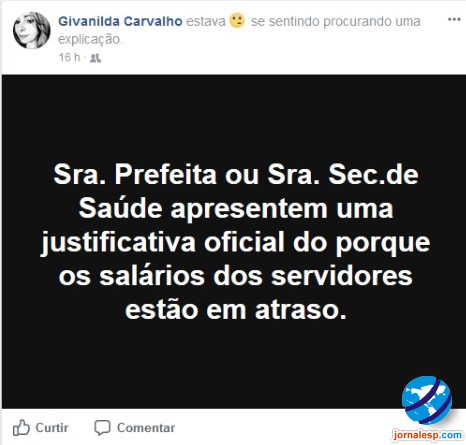Image resolution: width=466 pixels, height=445 pixels.
Task: Like the post with the thumbs-up icon
Action: [21, 427]
